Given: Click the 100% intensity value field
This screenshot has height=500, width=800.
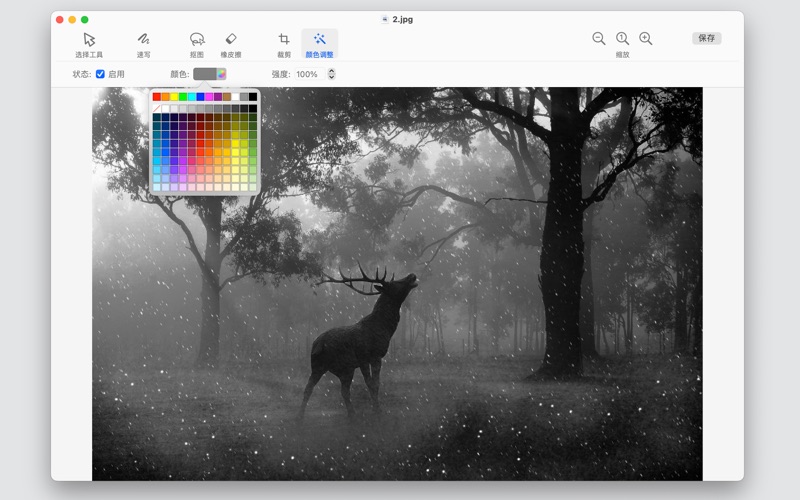Looking at the screenshot, I should 307,74.
